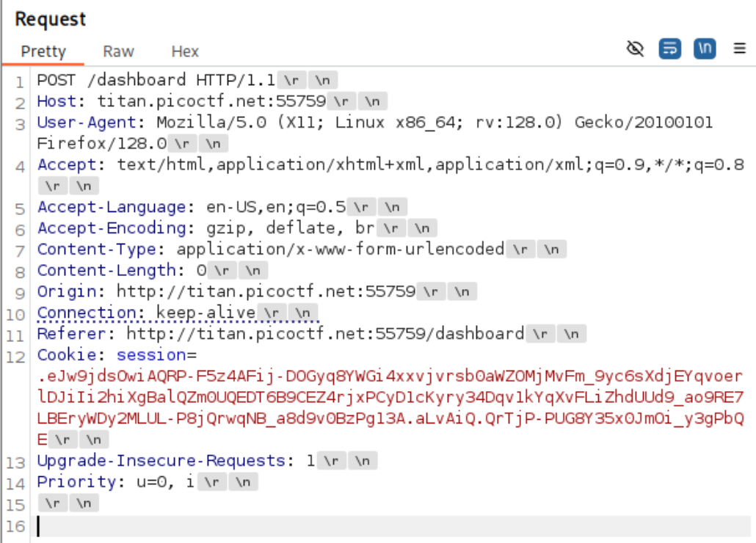
Task: Toggle the crossed-out eye visibility icon
Action: (635, 48)
